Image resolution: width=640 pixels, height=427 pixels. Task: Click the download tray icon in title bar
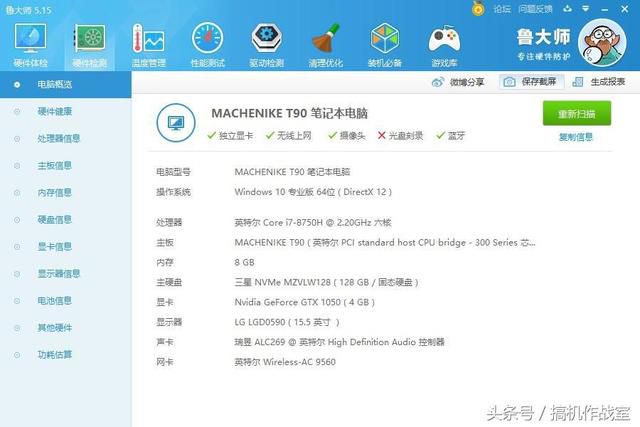(x=567, y=9)
